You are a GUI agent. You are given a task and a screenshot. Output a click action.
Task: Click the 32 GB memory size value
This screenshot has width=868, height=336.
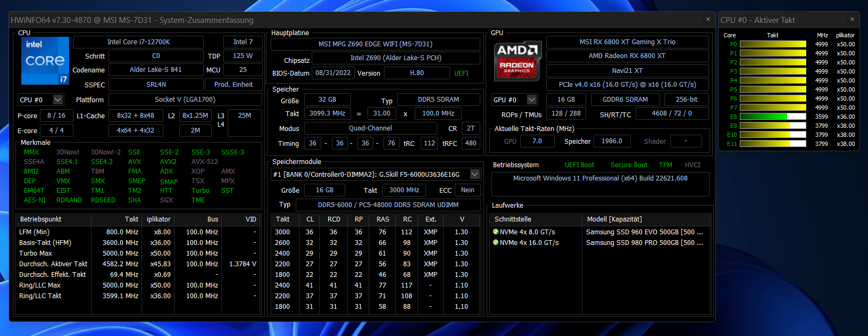(x=327, y=100)
